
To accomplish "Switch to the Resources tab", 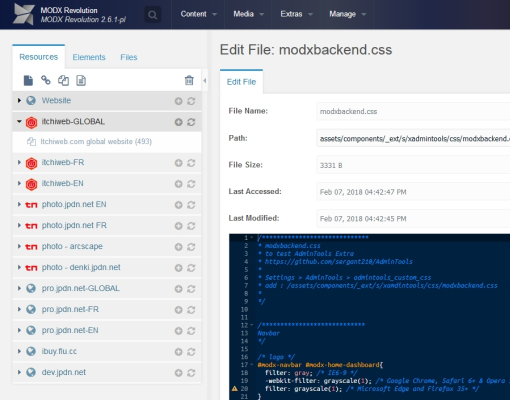I will click(39, 57).
